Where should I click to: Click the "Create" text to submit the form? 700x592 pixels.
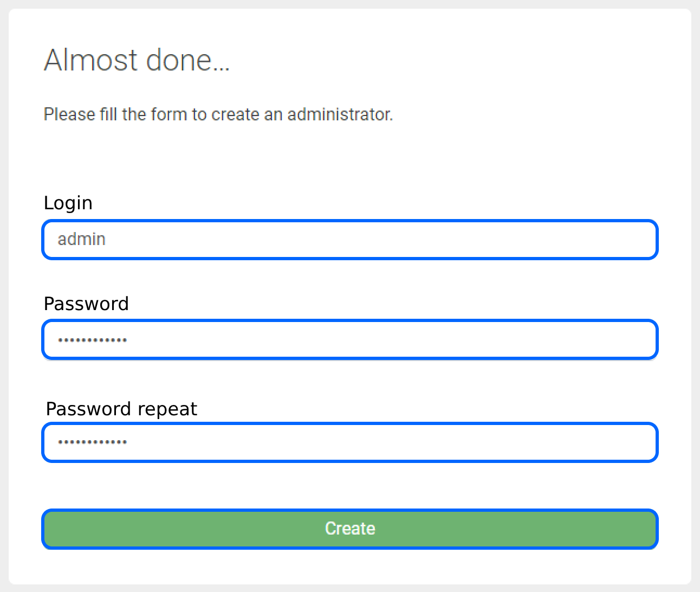(x=350, y=529)
